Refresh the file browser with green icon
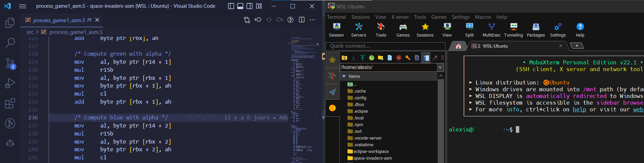 [372, 58]
